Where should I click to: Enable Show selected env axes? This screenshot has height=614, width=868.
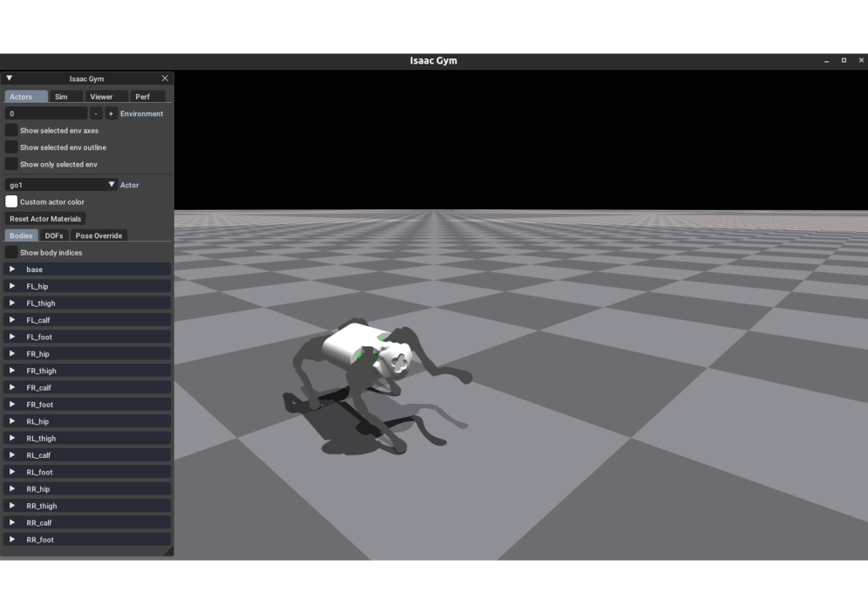tap(11, 130)
